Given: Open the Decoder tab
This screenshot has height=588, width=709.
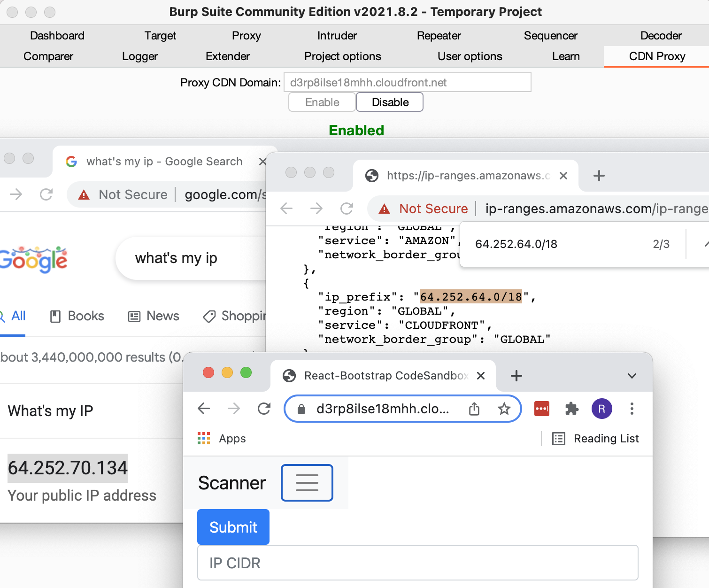Looking at the screenshot, I should point(661,36).
